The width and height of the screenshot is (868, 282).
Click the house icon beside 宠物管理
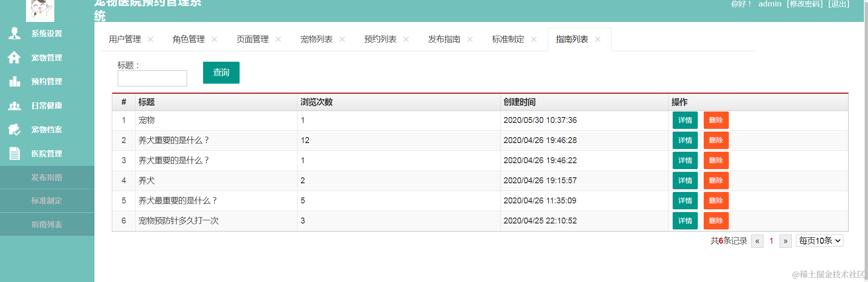tap(14, 58)
